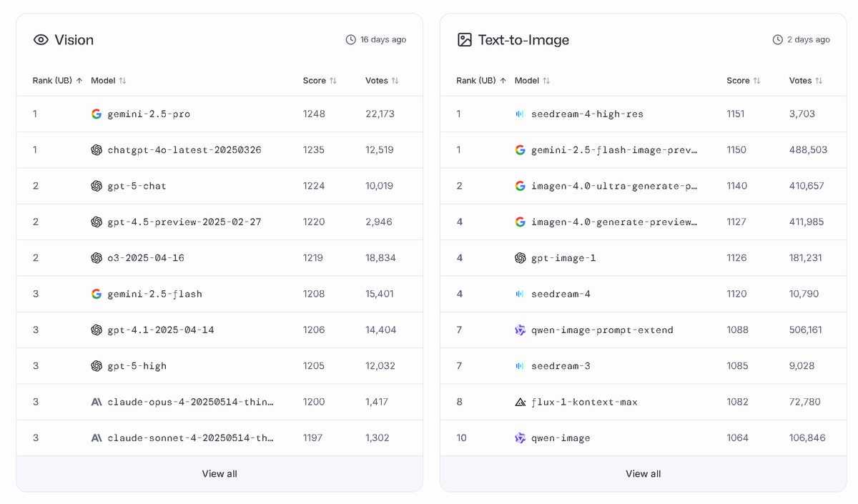Click the seedream-4-high-res model icon

click(x=520, y=114)
